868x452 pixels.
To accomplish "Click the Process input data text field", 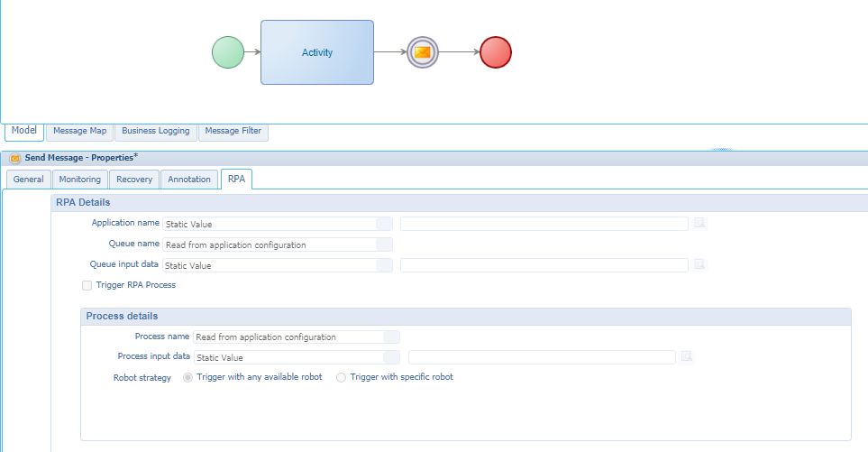I will [x=541, y=357].
